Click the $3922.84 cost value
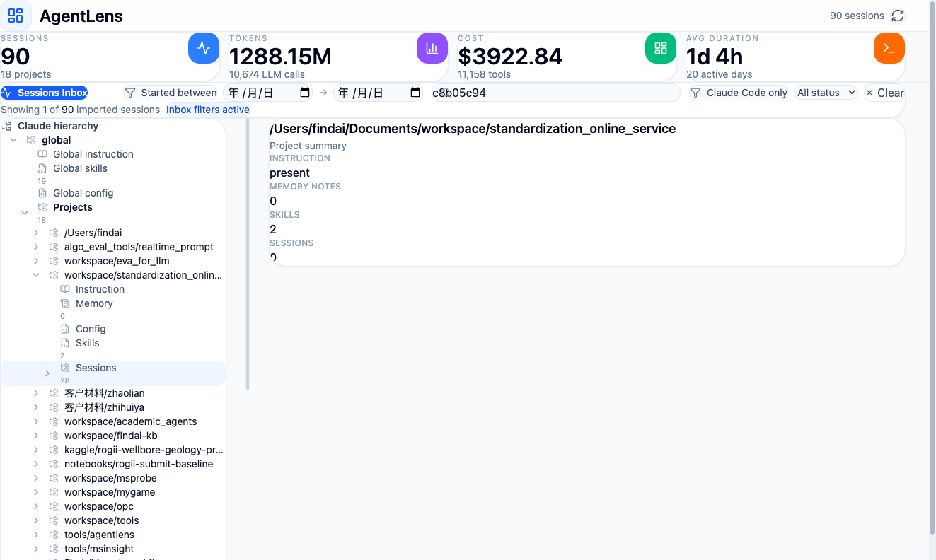Screen dimensions: 936x560 pos(510,56)
